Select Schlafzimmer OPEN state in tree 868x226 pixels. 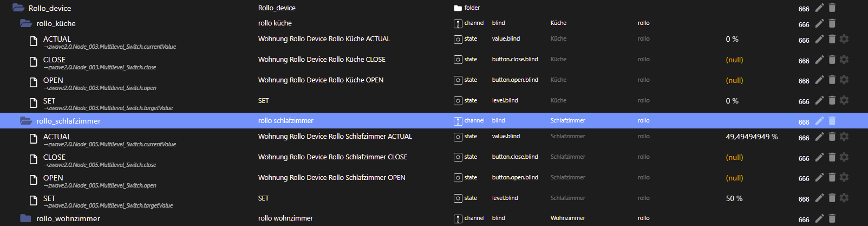point(53,178)
